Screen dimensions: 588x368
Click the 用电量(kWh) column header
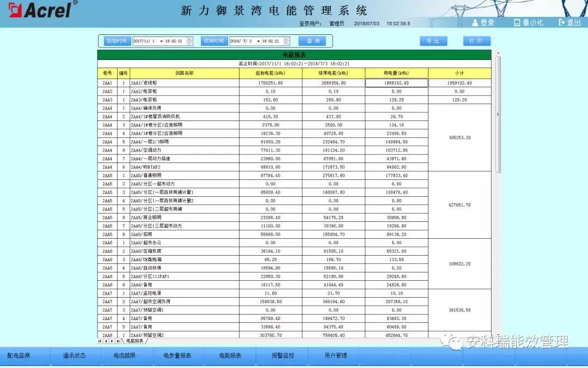[x=396, y=73]
